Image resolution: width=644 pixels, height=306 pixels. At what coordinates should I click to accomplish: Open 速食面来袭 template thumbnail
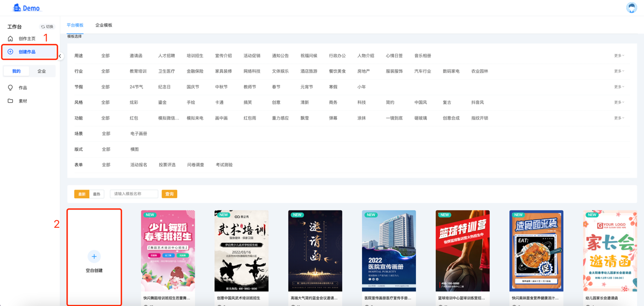click(x=536, y=251)
